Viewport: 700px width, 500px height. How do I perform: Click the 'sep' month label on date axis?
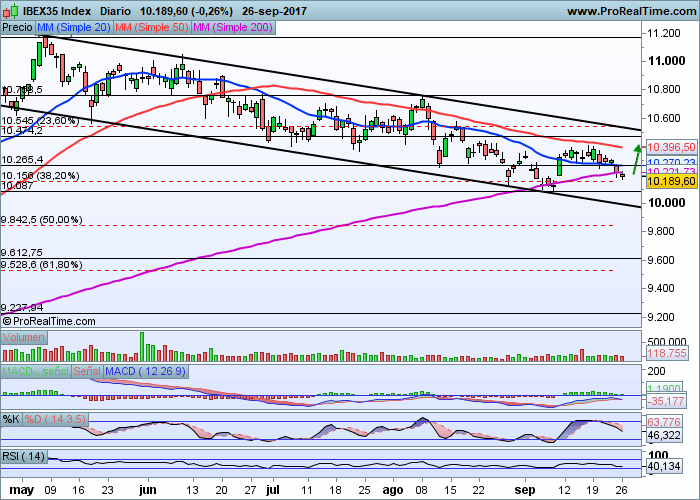pos(525,490)
